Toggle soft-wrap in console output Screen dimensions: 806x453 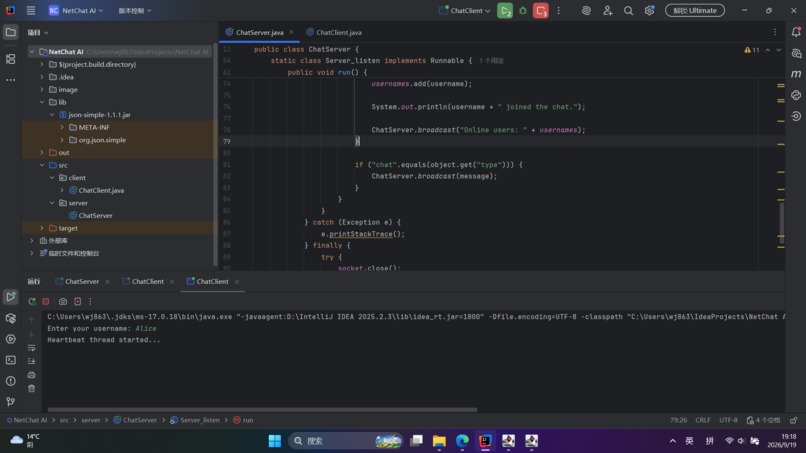click(x=31, y=348)
